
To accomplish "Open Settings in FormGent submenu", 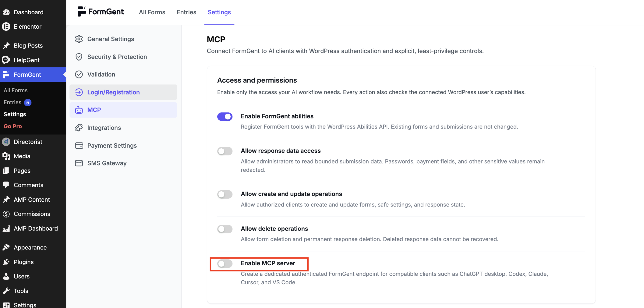I will coord(15,114).
